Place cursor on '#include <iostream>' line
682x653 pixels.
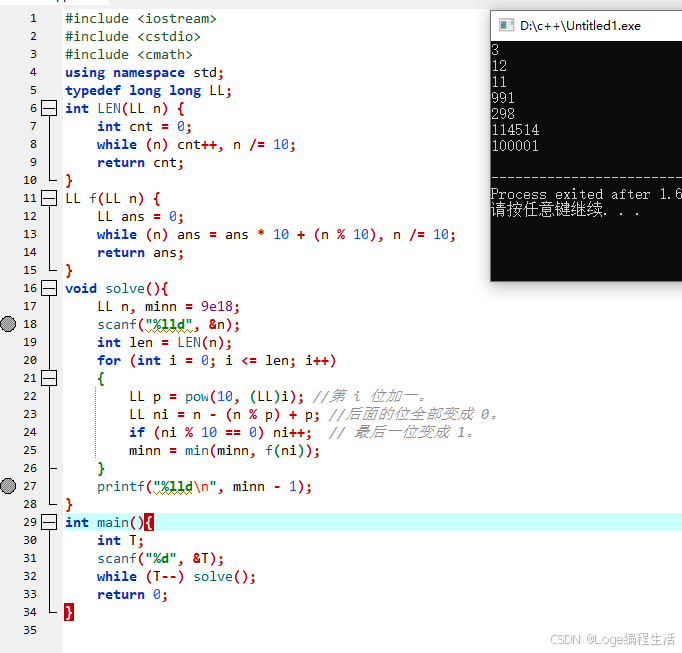[x=140, y=19]
